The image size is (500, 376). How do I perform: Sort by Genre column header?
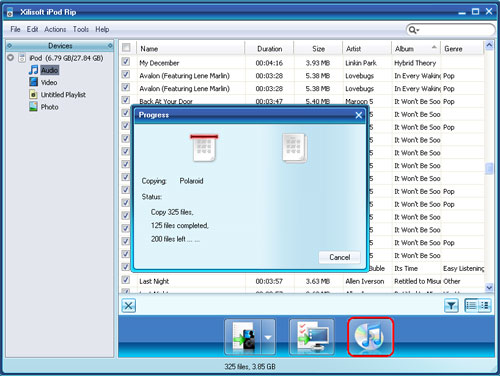pos(462,49)
